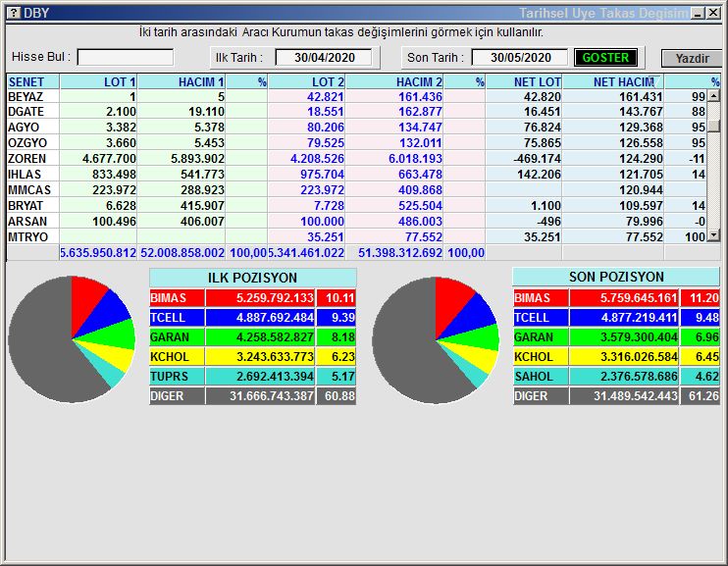The image size is (728, 566).
Task: Select the ARSAN row
Action: (x=356, y=221)
